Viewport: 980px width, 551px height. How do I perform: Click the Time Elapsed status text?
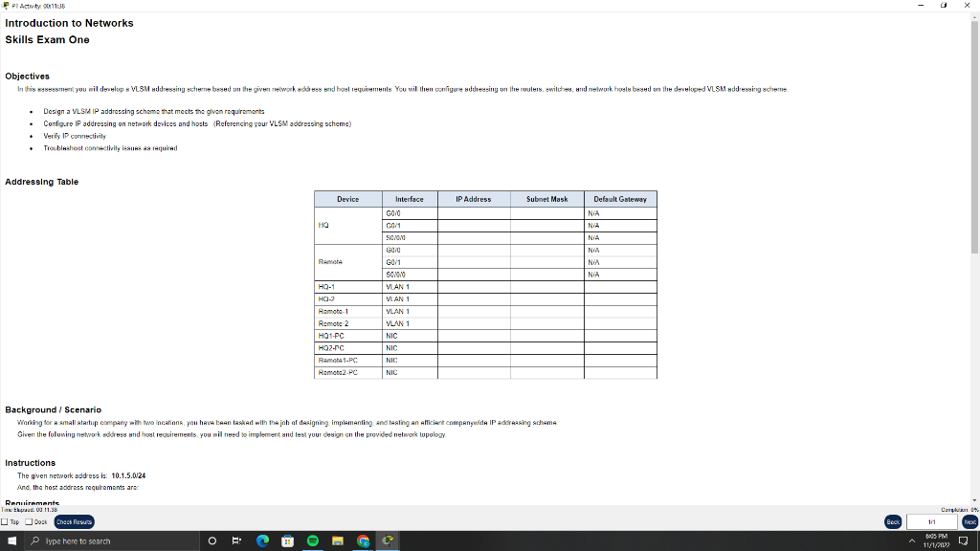point(30,510)
